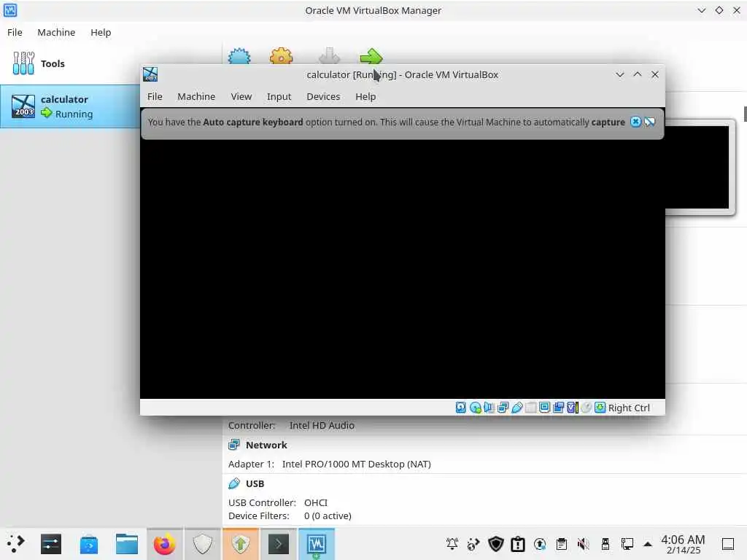This screenshot has width=747, height=560.
Task: Open the audio indicator in VM status bar
Action: 489,408
